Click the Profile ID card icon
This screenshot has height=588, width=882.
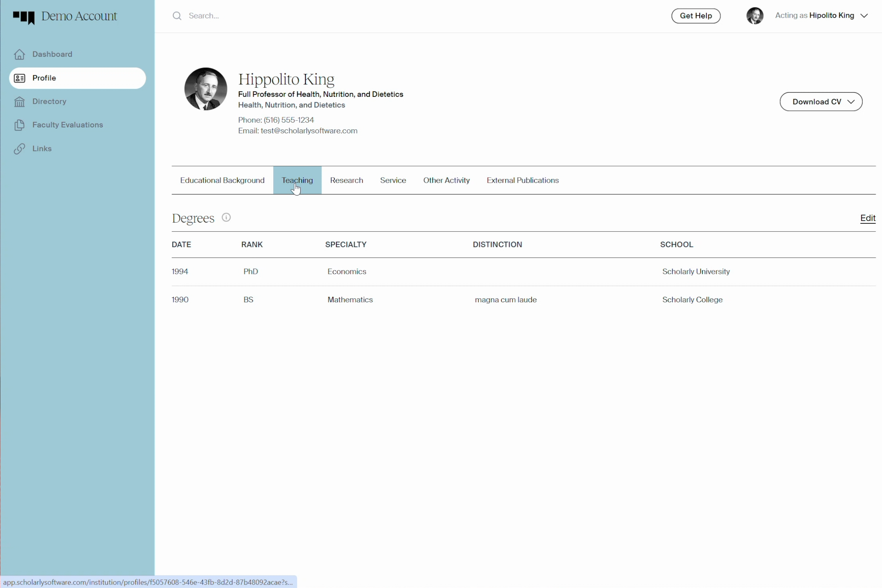19,78
